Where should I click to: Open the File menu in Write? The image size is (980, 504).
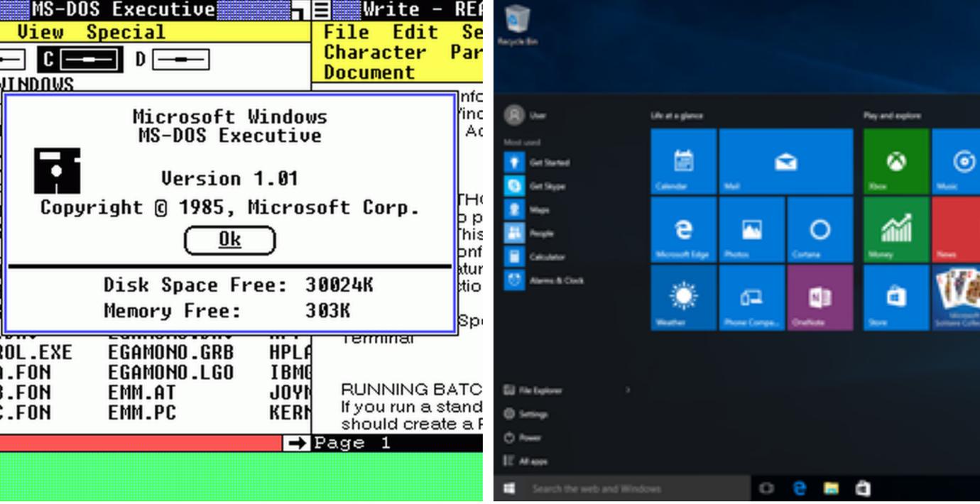[346, 32]
